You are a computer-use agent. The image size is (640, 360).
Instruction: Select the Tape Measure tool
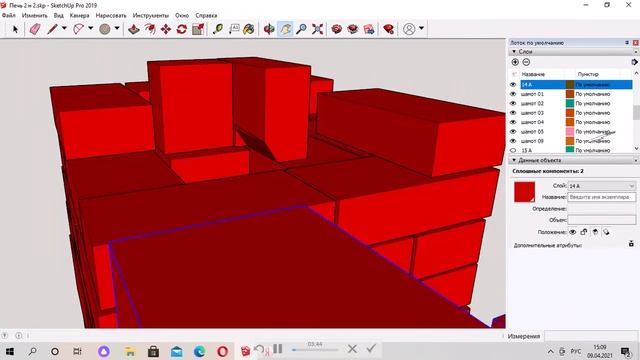[x=218, y=29]
